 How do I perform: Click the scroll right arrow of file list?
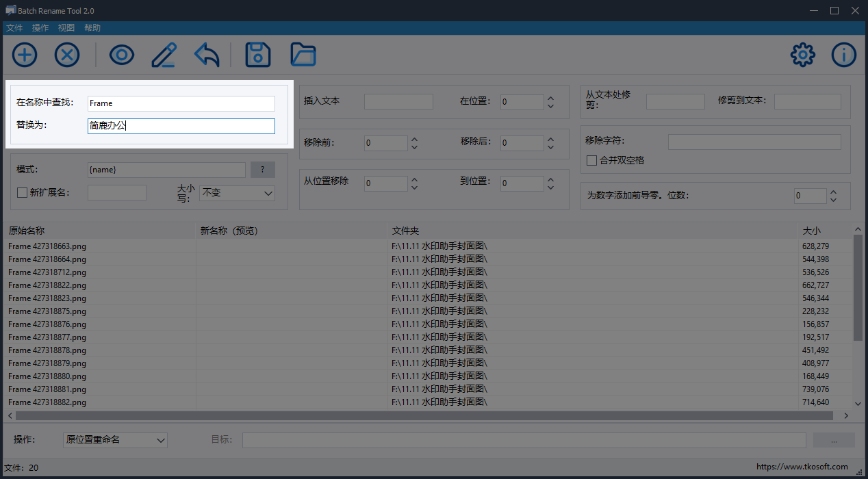coord(846,415)
